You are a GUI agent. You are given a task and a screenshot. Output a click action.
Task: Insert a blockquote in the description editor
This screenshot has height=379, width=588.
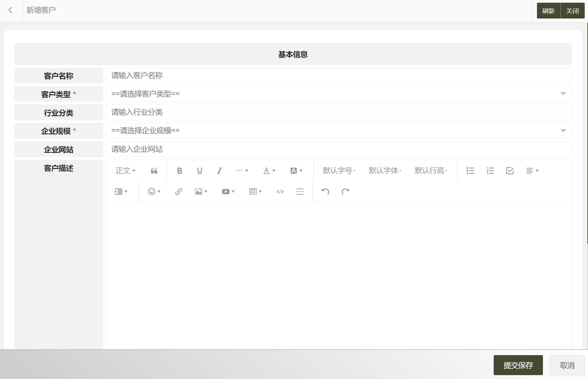click(x=154, y=170)
